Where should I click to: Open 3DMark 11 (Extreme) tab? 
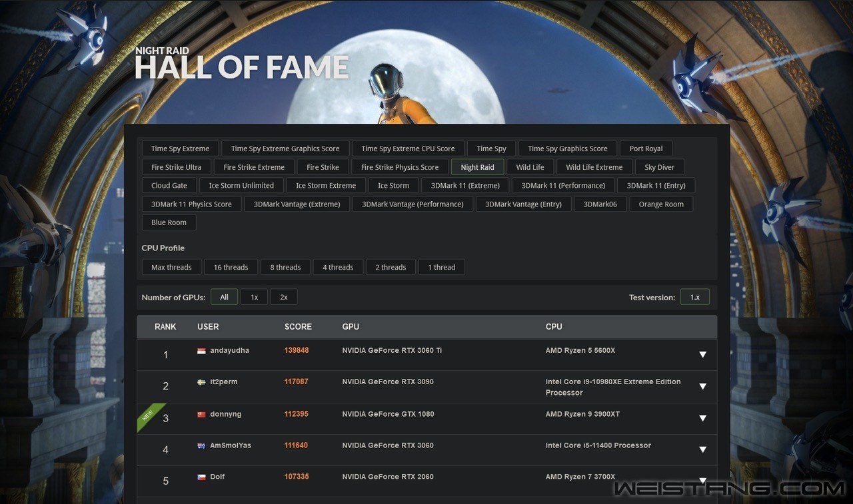point(465,185)
